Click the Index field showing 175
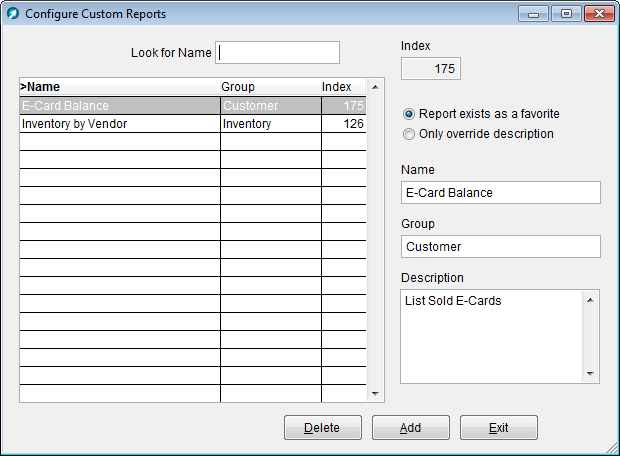 pos(431,69)
